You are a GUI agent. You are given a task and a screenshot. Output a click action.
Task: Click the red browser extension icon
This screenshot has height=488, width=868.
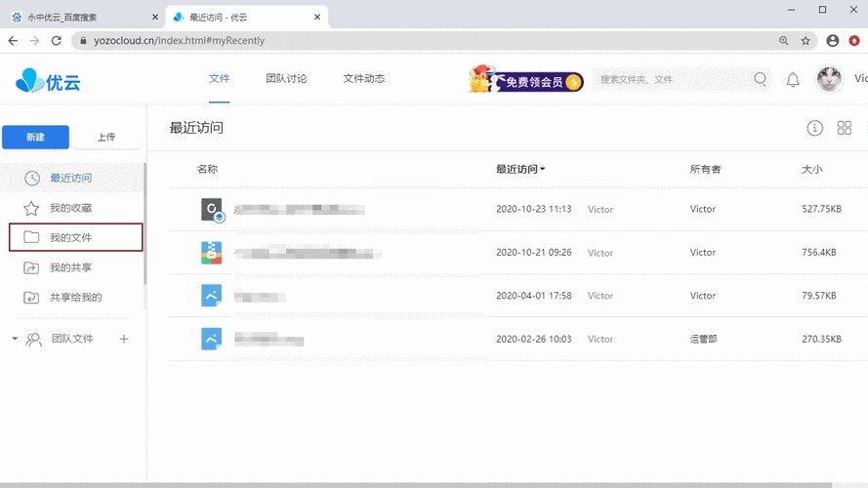(x=854, y=40)
